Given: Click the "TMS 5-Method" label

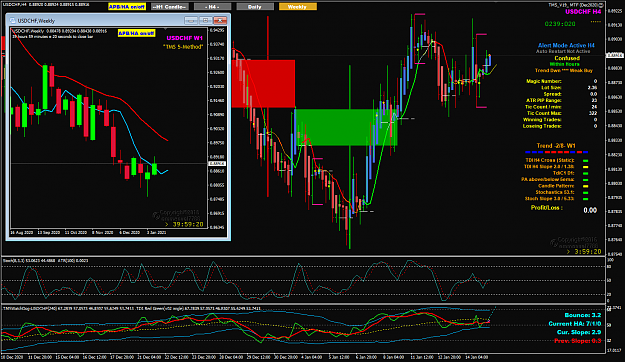Looking at the screenshot, I should pyautogui.click(x=183, y=47).
